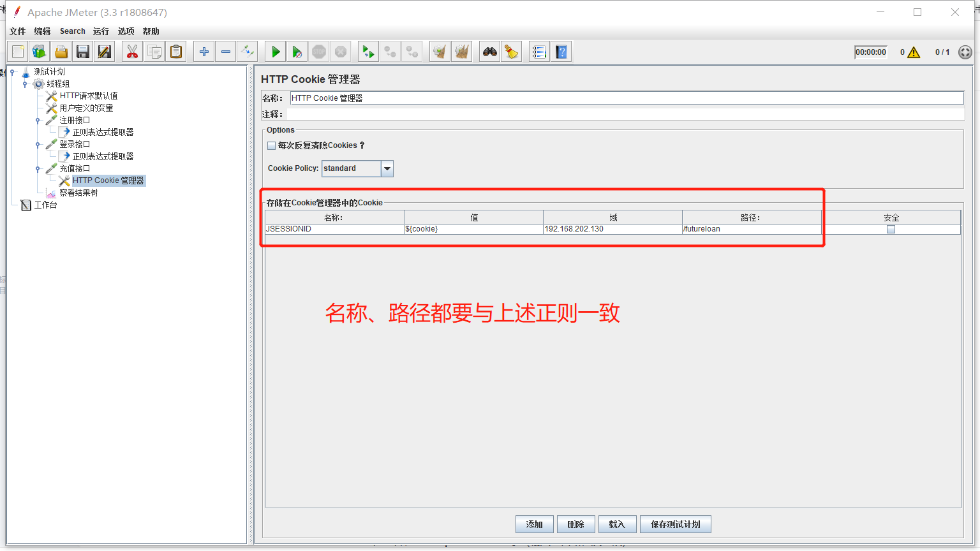This screenshot has height=551, width=980.
Task: Click the 域 column header
Action: click(x=612, y=217)
